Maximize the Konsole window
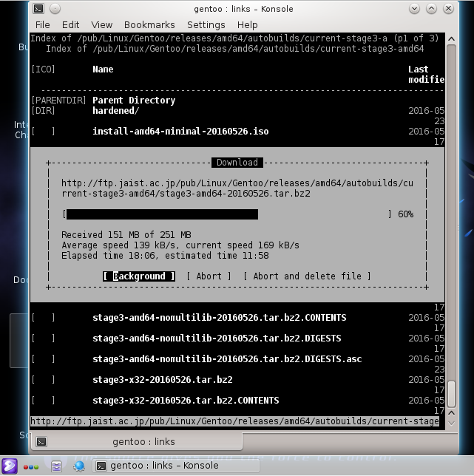 coord(431,9)
